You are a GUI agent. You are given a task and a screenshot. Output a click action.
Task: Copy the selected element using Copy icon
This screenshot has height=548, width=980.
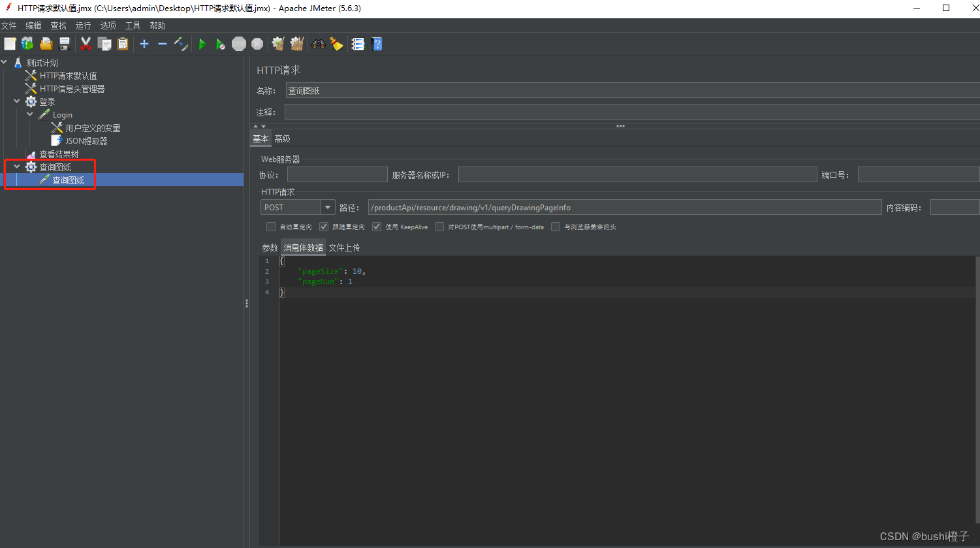tap(104, 44)
